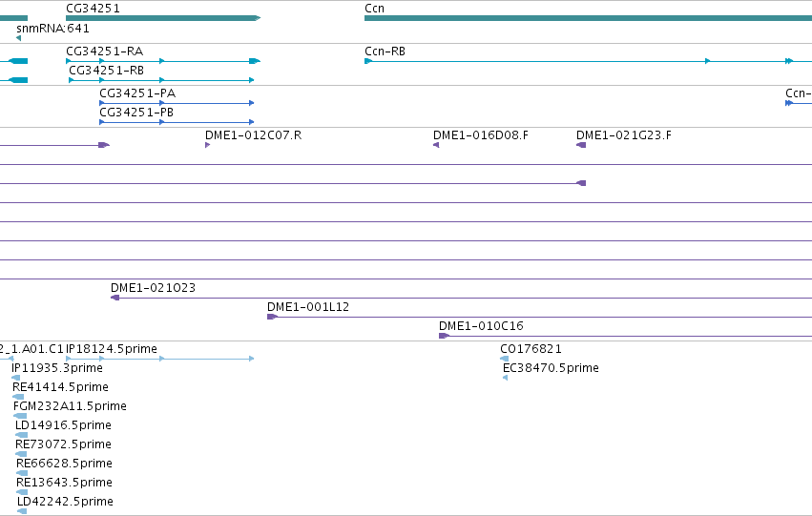Screen dimensions: 812x516
Task: Click the DME1-016D08.F arrow glyph
Action: point(436,145)
